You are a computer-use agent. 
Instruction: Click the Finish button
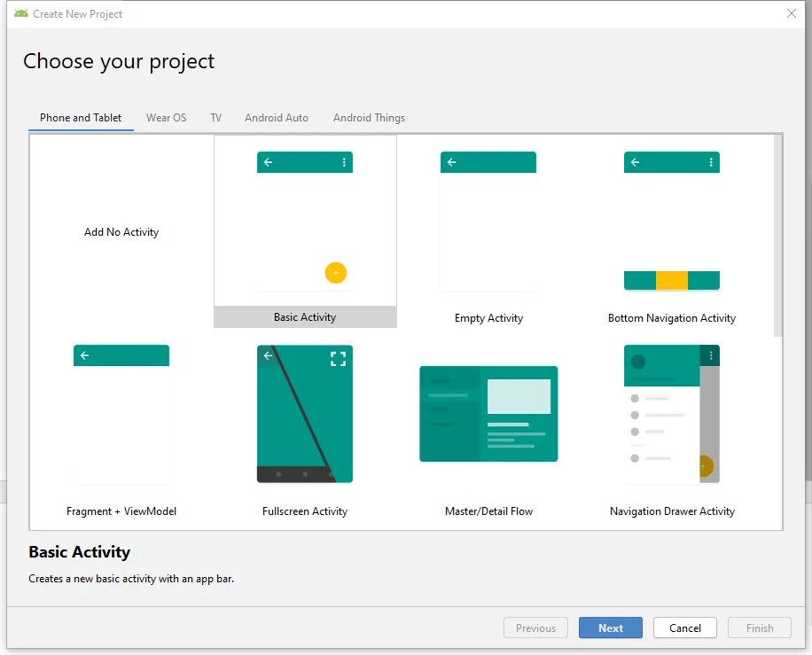pos(760,628)
